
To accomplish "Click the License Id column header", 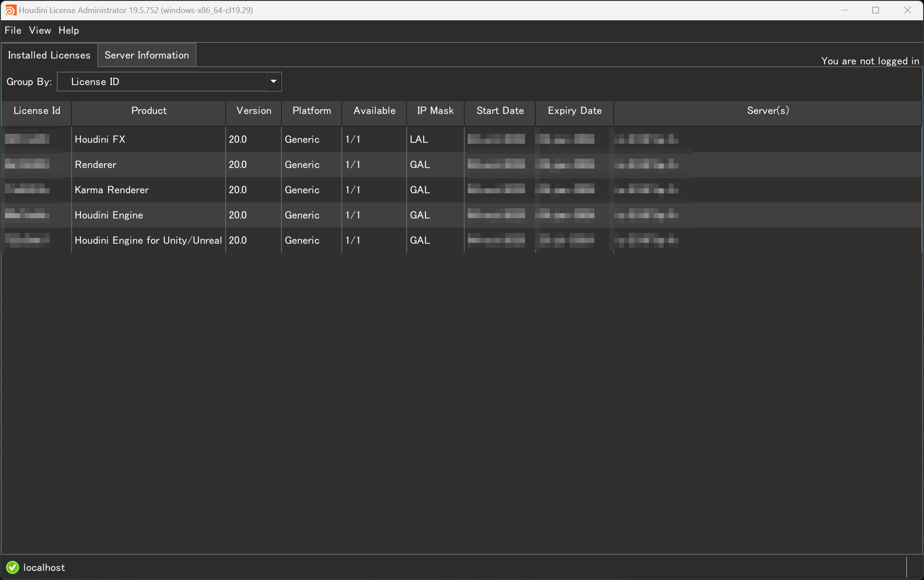I will [37, 110].
